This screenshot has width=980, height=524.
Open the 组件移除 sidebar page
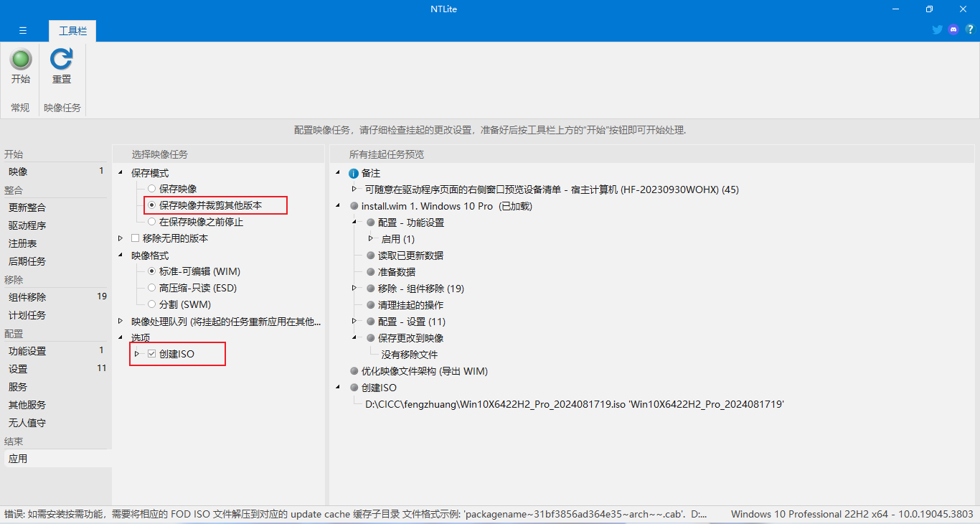point(56,297)
